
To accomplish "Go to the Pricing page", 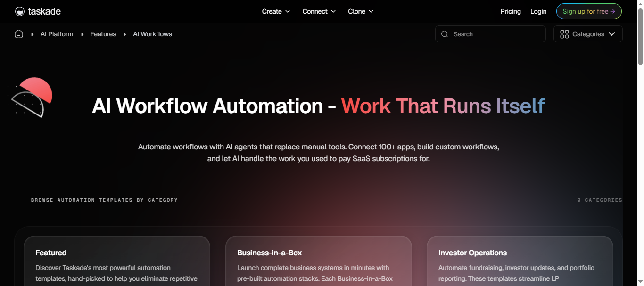I will 511,11.
